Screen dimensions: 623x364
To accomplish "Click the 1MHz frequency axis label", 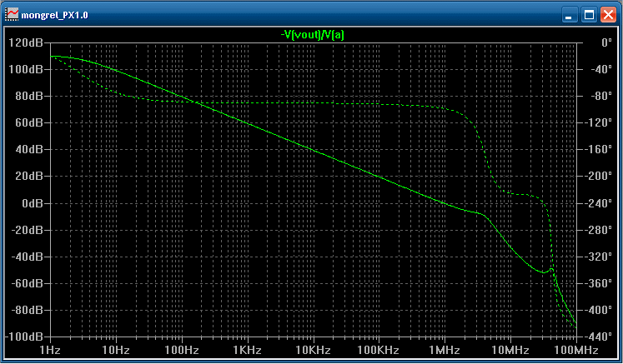I will pos(444,350).
